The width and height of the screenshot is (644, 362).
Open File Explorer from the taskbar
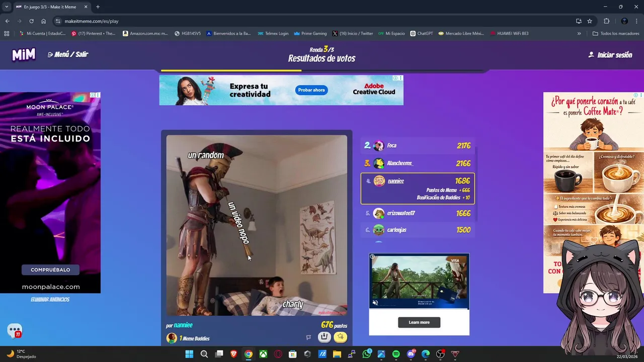tap(337, 354)
